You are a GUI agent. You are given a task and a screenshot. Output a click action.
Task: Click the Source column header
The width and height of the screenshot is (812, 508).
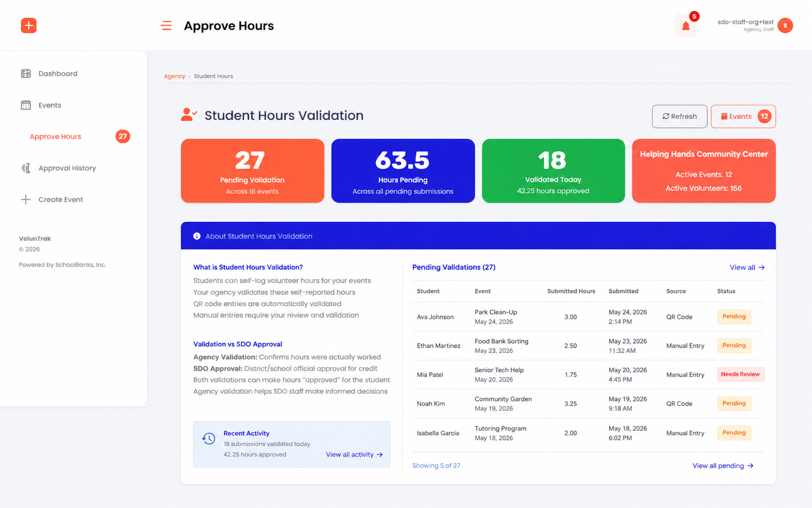pos(676,291)
